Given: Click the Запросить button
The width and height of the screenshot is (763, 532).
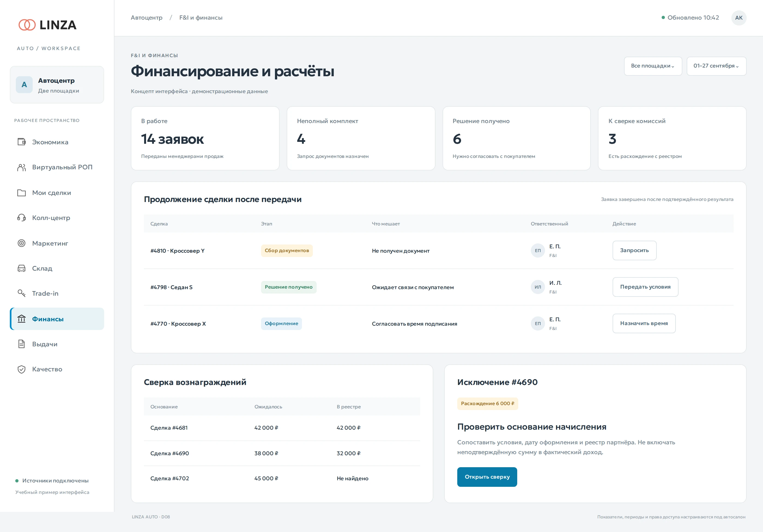Looking at the screenshot, I should (634, 250).
